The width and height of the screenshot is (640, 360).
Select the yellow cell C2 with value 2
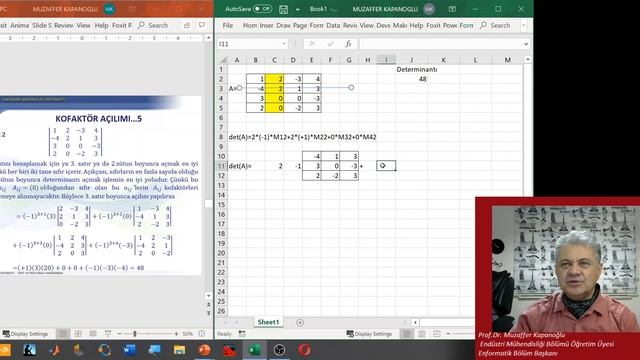coord(274,79)
